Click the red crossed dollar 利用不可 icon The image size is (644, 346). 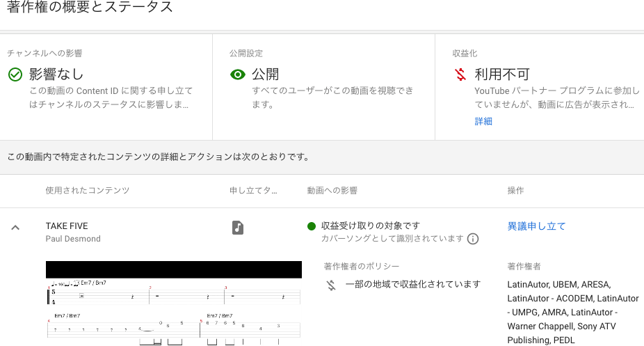[x=460, y=74]
